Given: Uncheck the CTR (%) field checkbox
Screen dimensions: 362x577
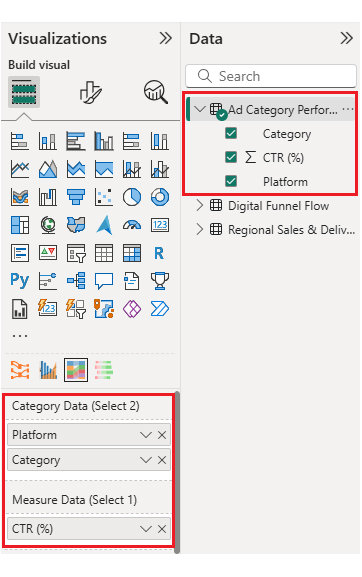Looking at the screenshot, I should pyautogui.click(x=231, y=157).
